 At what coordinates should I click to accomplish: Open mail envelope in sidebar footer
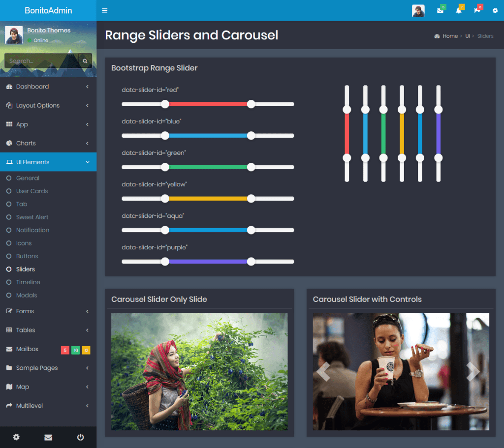48,437
